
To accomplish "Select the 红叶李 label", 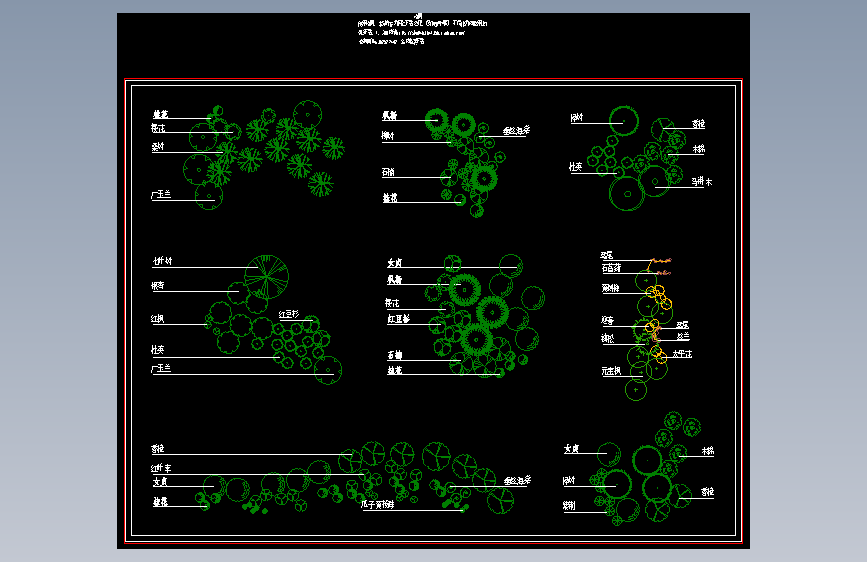I will click(x=161, y=468).
